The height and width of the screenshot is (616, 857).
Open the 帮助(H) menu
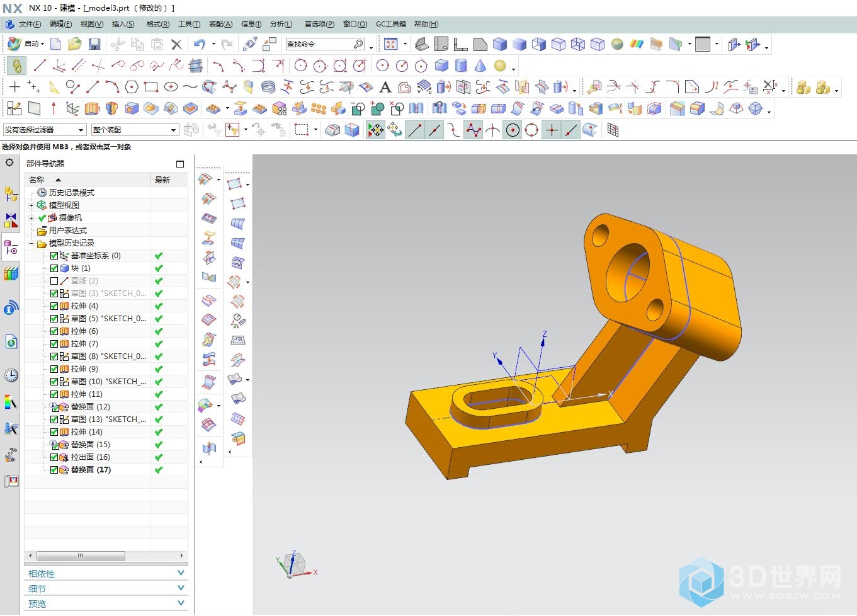click(426, 24)
